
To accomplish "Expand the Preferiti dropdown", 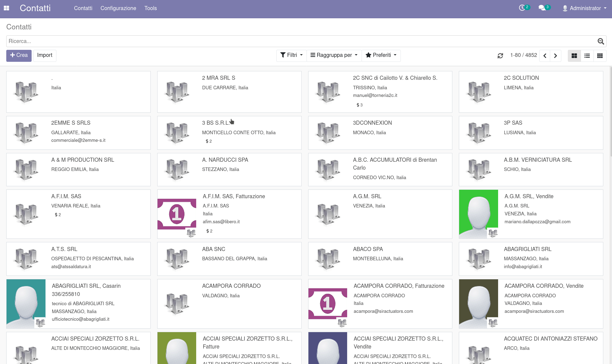I will click(x=381, y=55).
